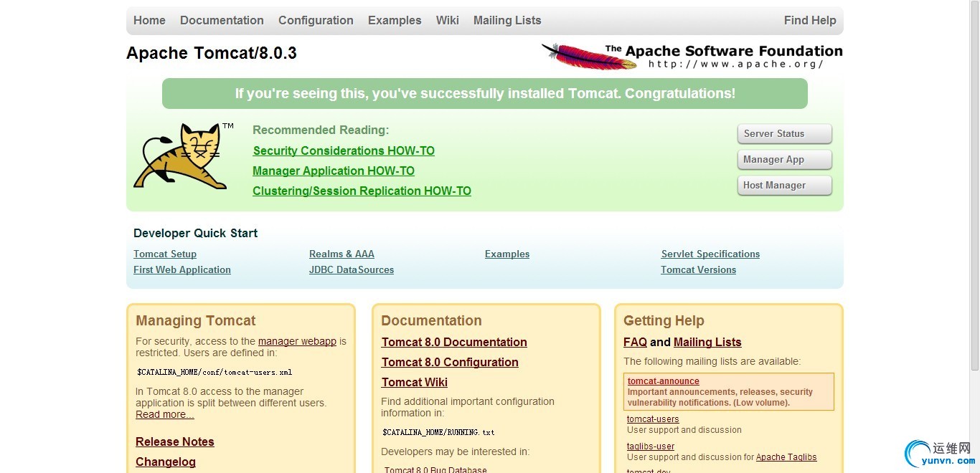Click the successfully installed Tomcat congratulations banner
The width and height of the screenshot is (980, 473).
pyautogui.click(x=485, y=94)
